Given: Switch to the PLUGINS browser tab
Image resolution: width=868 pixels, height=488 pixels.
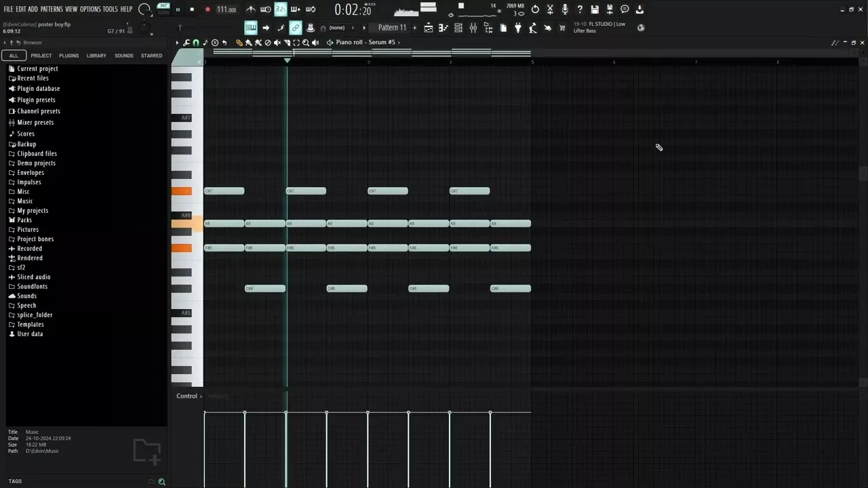Looking at the screenshot, I should pos(68,56).
